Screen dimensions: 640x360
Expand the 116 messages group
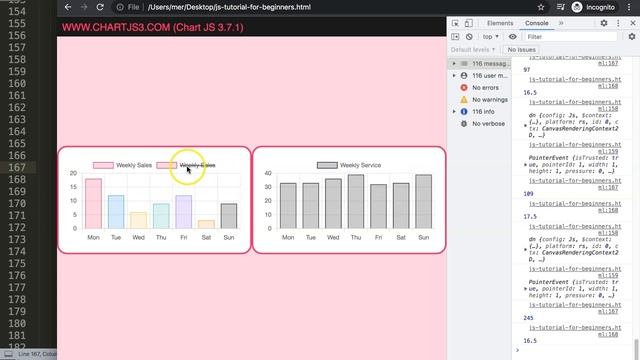454,64
